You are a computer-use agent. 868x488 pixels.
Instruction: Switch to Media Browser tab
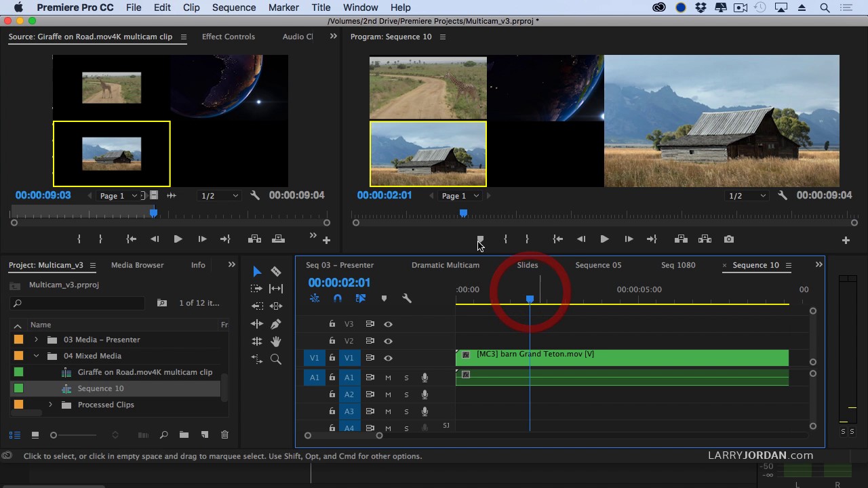138,265
